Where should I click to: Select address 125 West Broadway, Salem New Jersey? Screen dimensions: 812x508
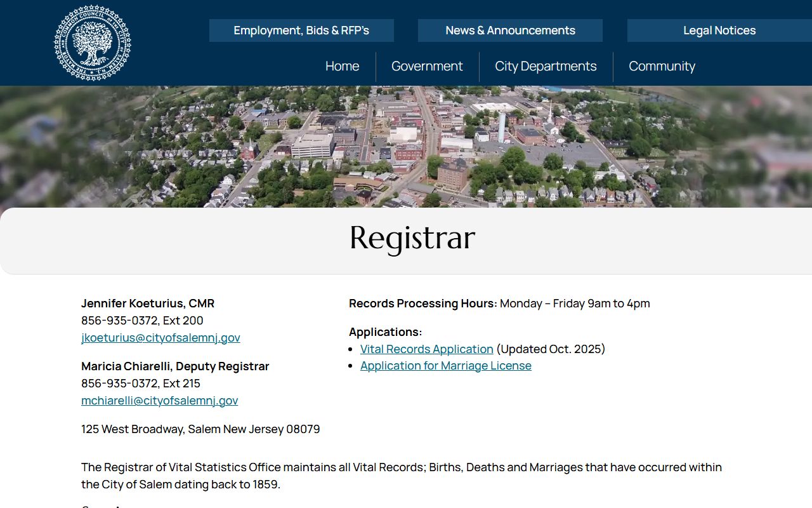[x=200, y=429]
